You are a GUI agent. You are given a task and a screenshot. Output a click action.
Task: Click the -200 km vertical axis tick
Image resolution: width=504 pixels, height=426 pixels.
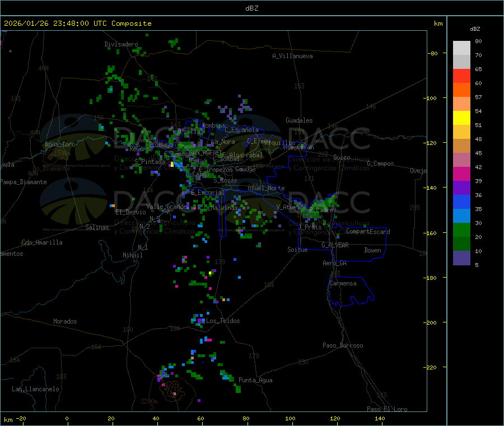(430, 322)
